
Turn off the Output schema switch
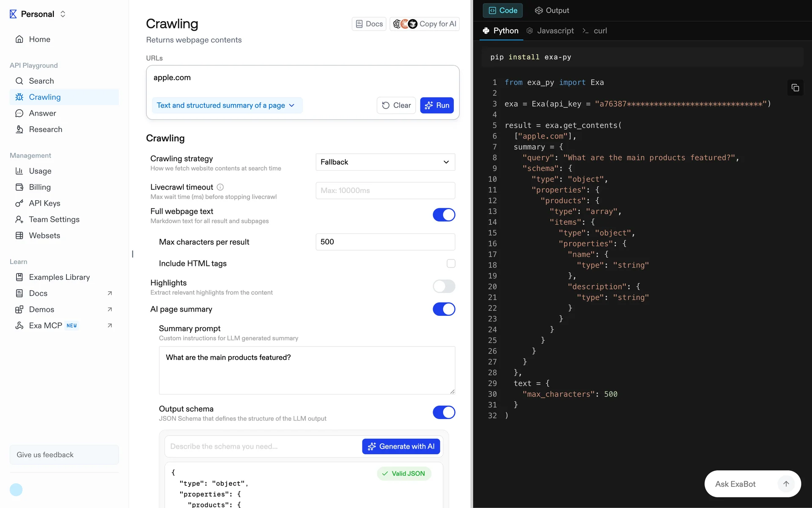coord(444,412)
